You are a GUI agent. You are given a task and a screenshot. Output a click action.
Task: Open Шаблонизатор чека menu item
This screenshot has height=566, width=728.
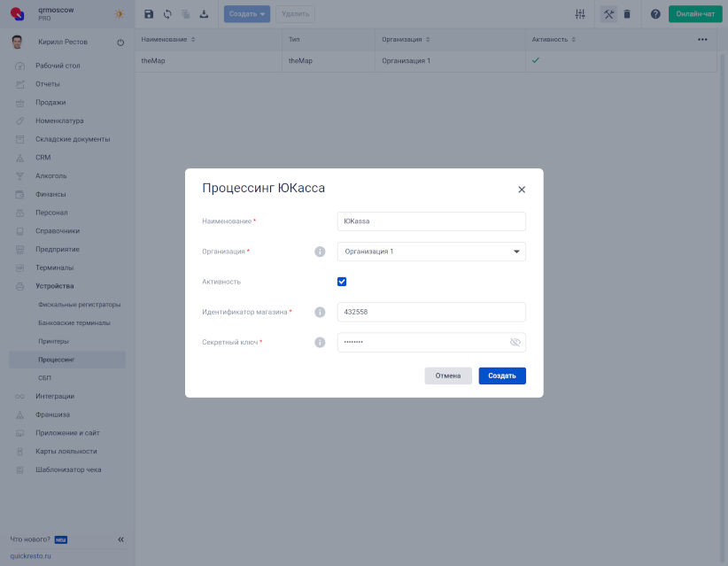(67, 469)
